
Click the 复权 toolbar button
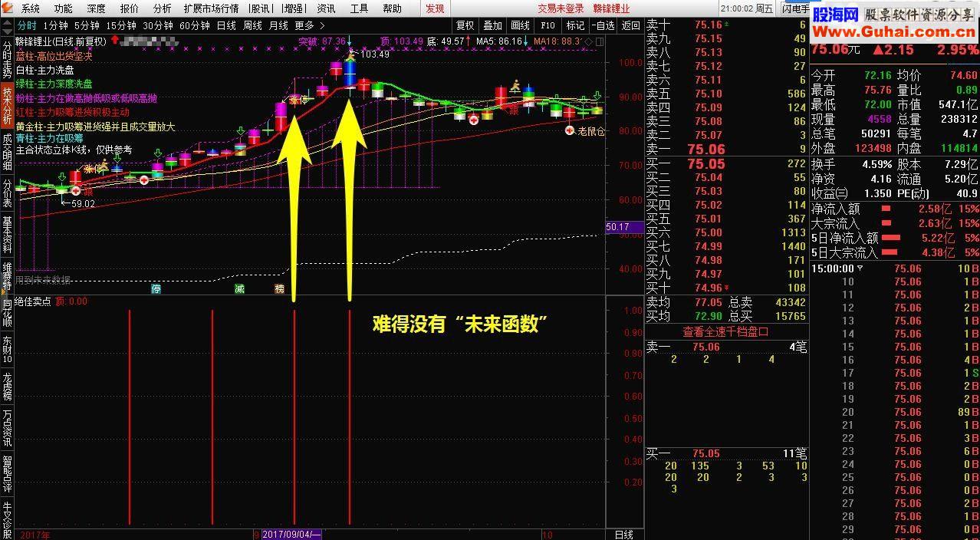tap(465, 25)
